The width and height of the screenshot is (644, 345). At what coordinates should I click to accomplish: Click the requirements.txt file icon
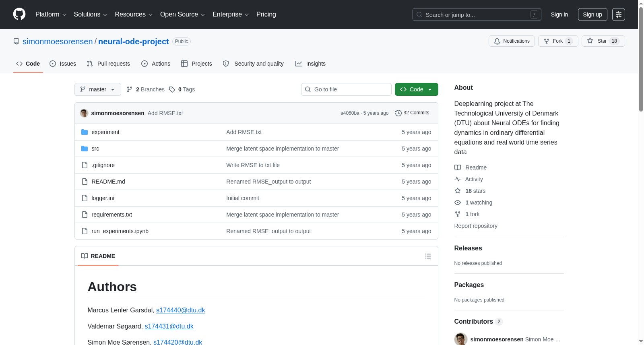pyautogui.click(x=85, y=215)
